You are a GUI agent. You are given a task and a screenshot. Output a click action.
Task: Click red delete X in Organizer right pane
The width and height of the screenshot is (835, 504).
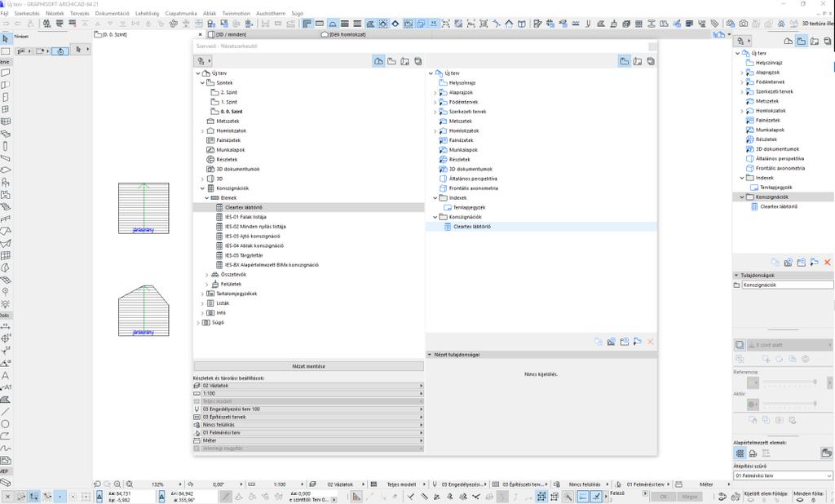pyautogui.click(x=650, y=342)
